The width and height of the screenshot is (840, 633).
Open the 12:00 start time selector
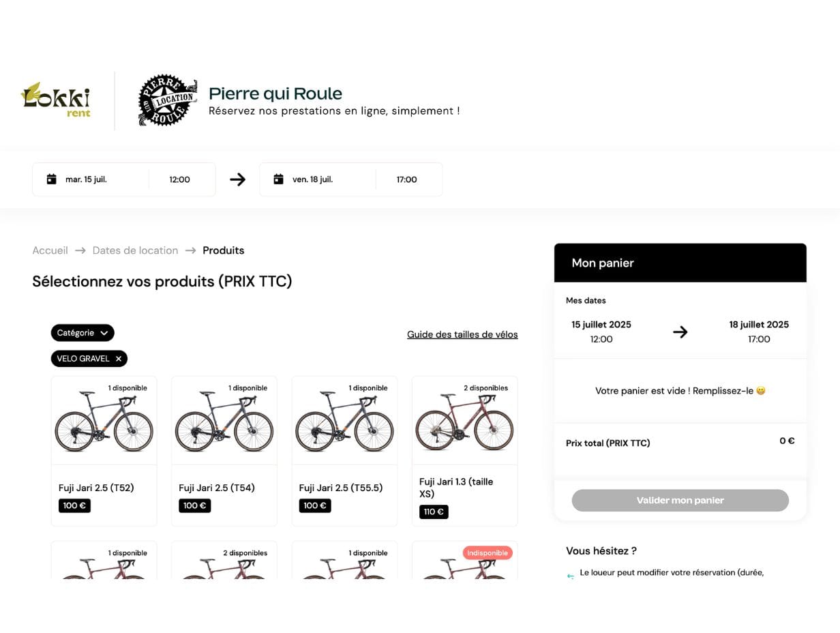pyautogui.click(x=180, y=179)
